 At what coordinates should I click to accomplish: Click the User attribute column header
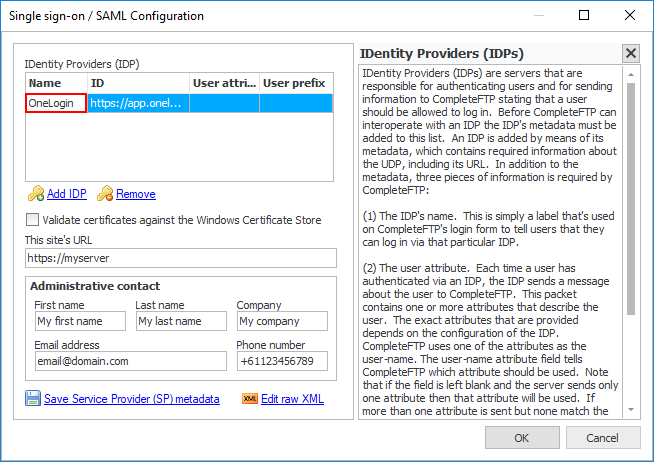(x=224, y=83)
